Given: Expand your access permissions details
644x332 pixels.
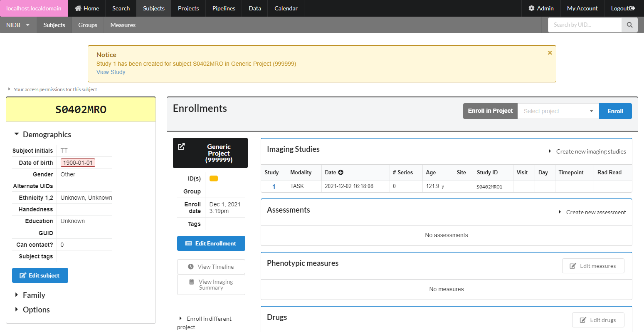Looking at the screenshot, I should click(10, 89).
